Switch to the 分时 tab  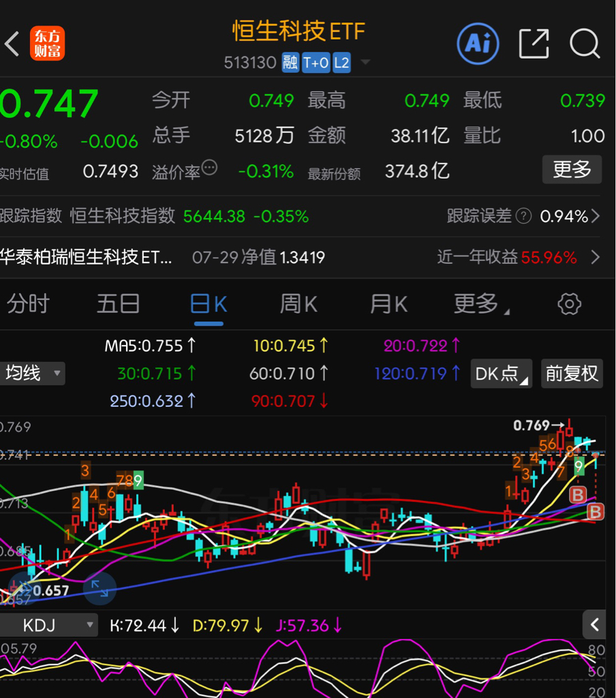[x=28, y=304]
